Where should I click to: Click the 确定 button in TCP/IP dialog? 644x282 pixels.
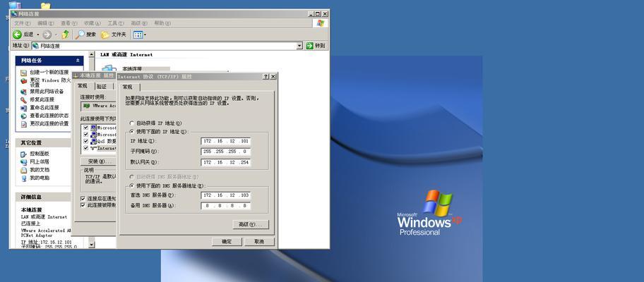[x=227, y=242]
